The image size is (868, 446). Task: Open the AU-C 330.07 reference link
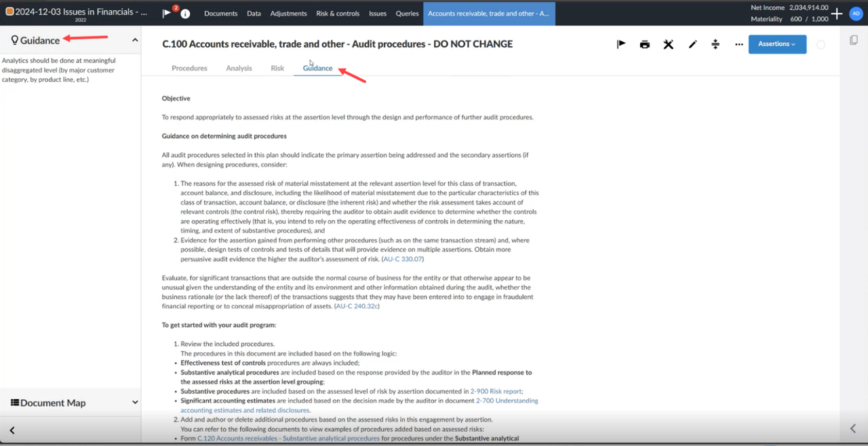pos(403,259)
